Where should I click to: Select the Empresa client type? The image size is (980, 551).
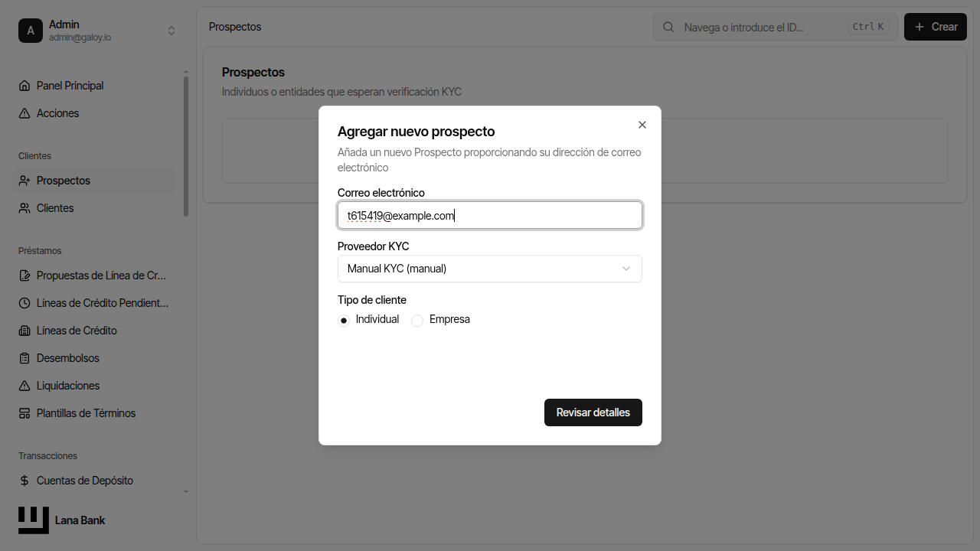417,321
